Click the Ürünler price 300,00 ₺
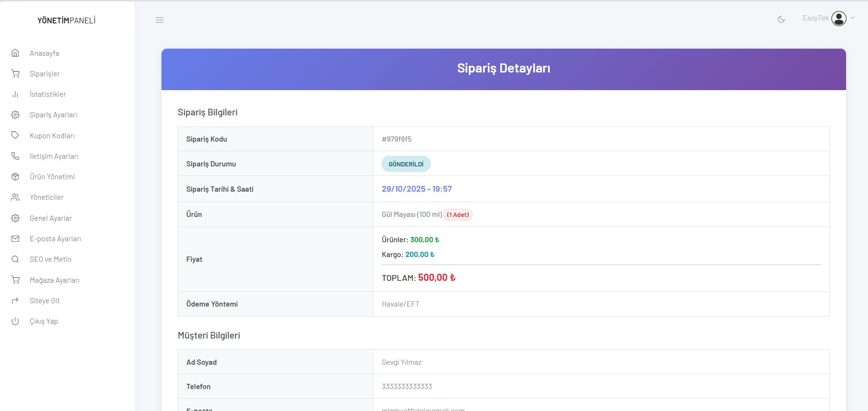The image size is (868, 411). click(x=424, y=240)
